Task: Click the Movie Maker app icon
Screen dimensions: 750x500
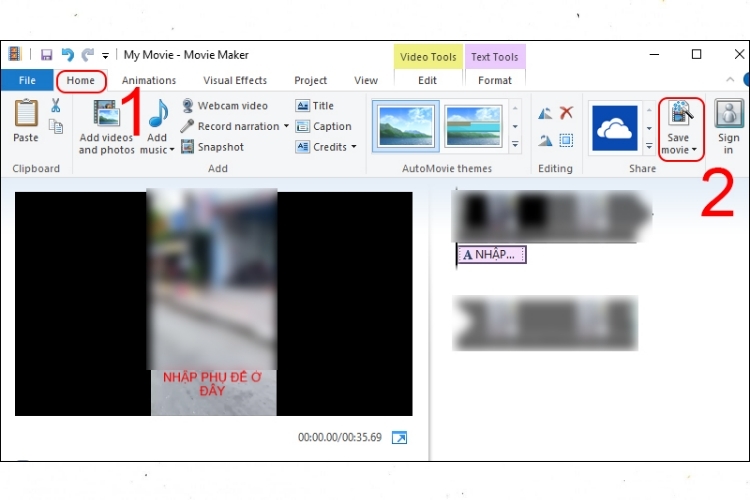Action: click(15, 54)
